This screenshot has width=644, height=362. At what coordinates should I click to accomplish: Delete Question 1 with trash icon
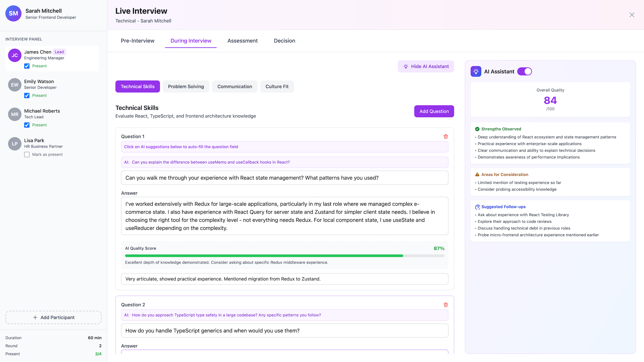(446, 136)
